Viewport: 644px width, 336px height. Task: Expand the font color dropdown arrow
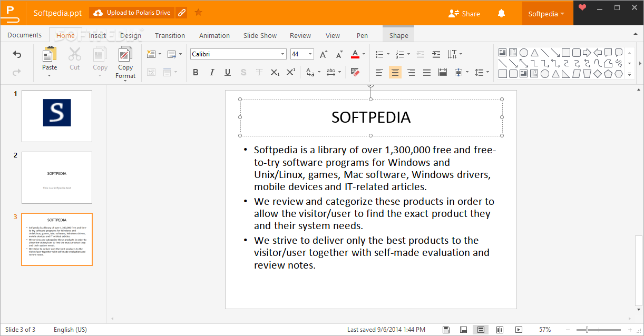tap(364, 54)
